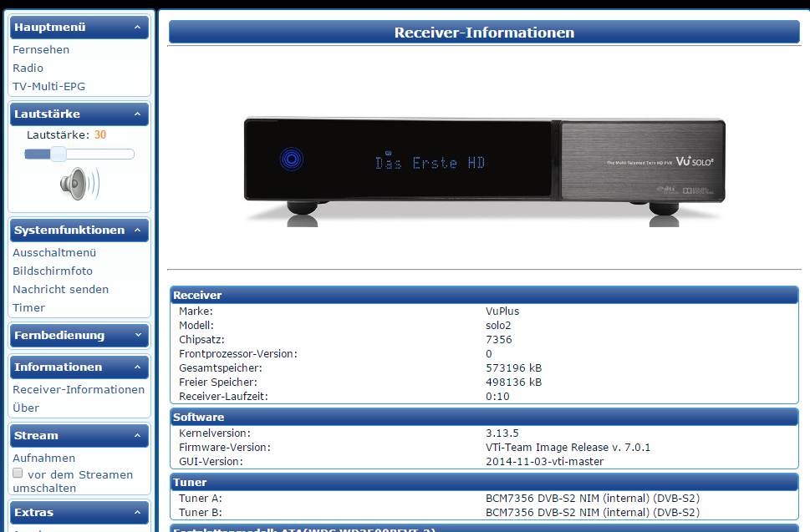Take a Bildschirmfoto
The width and height of the screenshot is (810, 532).
53,271
